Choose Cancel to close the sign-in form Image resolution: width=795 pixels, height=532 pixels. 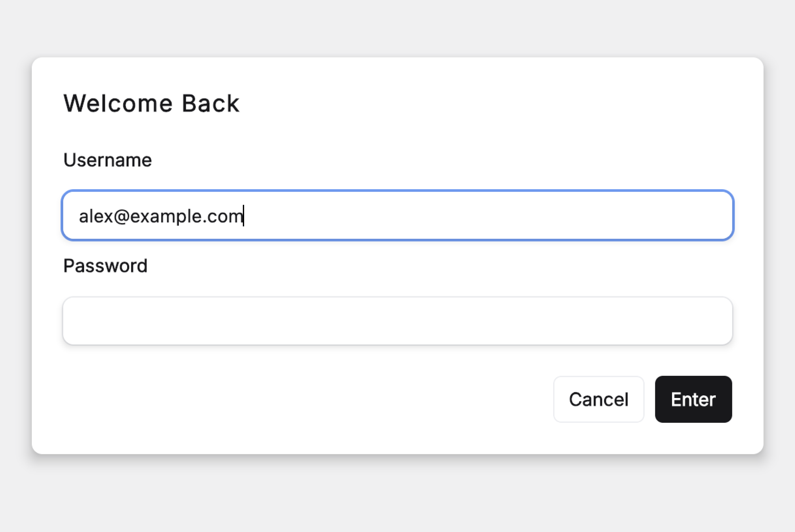pos(598,399)
